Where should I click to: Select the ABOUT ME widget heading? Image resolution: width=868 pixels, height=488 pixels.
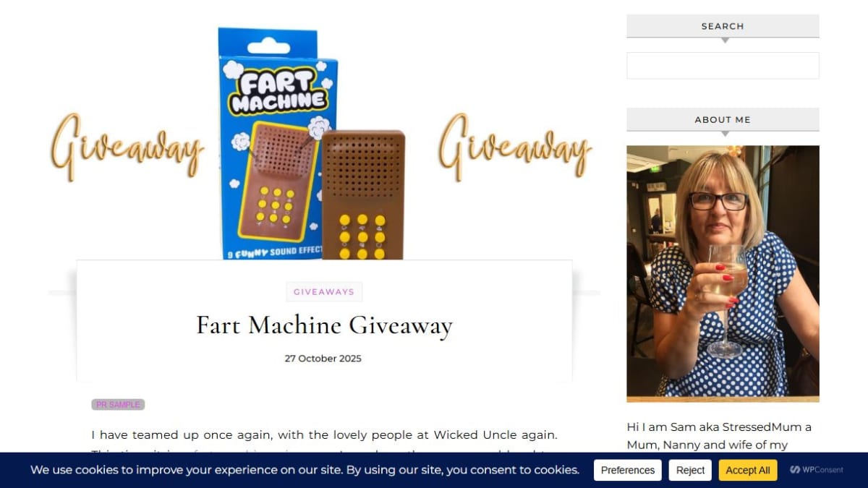click(x=723, y=120)
